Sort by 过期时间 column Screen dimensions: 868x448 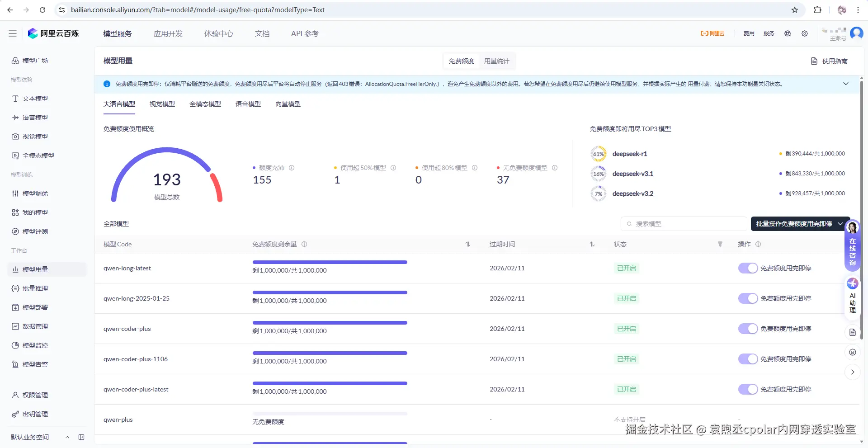(592, 244)
